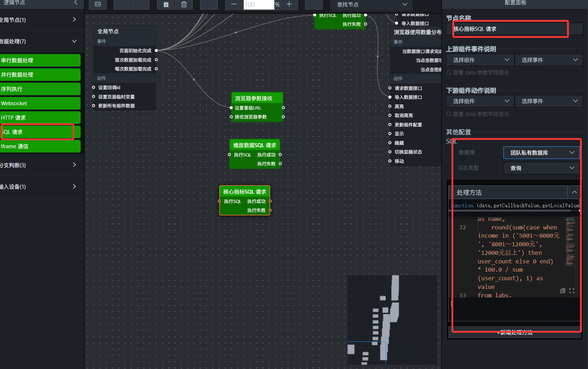Image resolution: width=588 pixels, height=369 pixels.
Task: Collapse the logic node panel arrow
Action: (76, 3)
